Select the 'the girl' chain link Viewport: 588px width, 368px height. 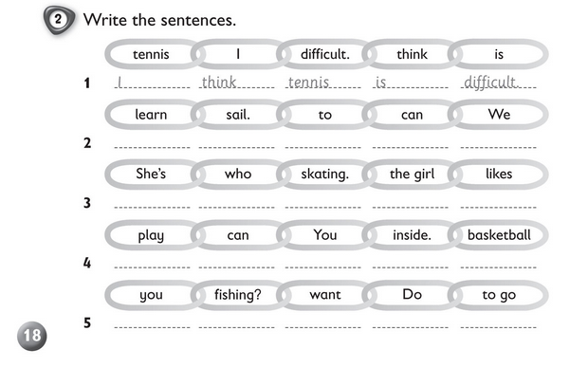tap(412, 175)
